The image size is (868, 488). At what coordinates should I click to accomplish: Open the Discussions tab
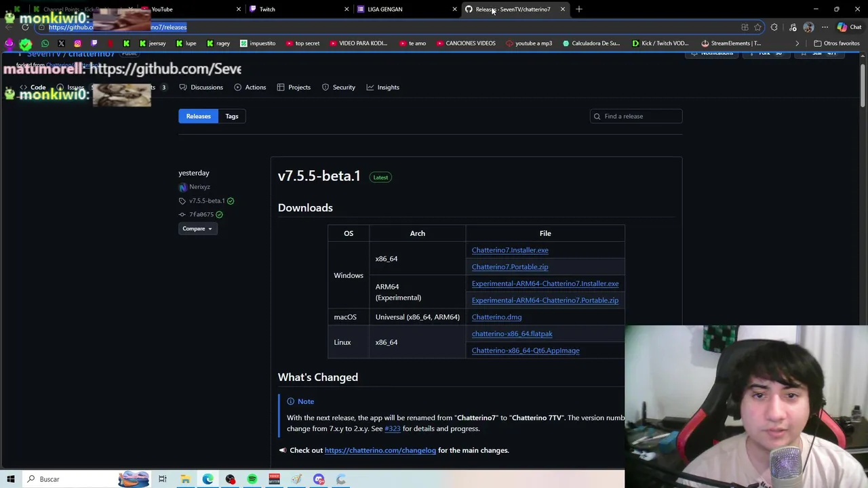201,87
